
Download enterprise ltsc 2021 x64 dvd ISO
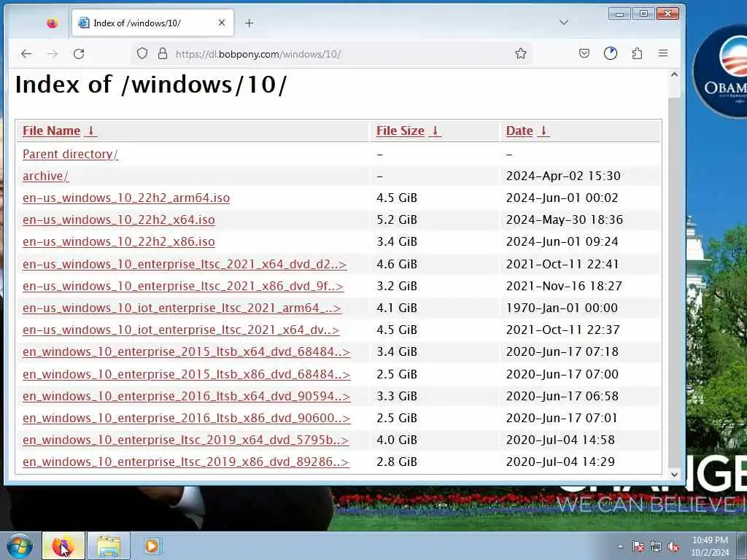click(x=185, y=264)
